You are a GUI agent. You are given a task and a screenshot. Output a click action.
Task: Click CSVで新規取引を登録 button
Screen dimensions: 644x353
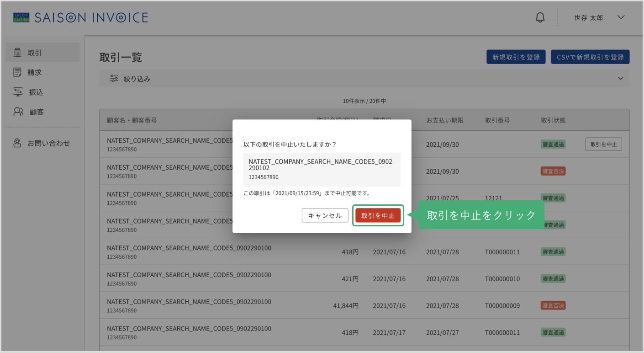pyautogui.click(x=590, y=57)
